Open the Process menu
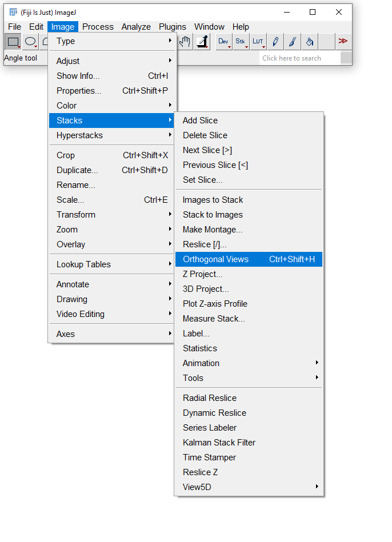This screenshot has height=542, width=392. (98, 26)
